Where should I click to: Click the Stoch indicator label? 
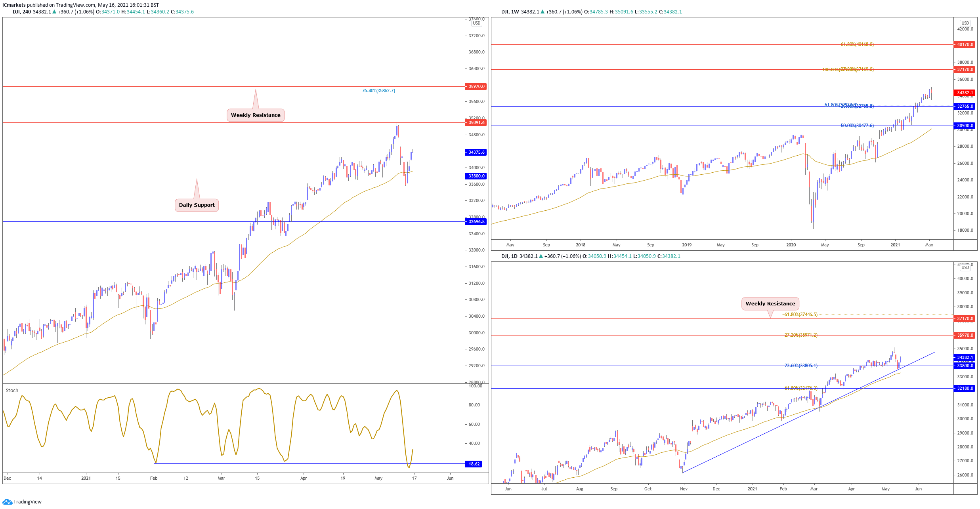[12, 391]
